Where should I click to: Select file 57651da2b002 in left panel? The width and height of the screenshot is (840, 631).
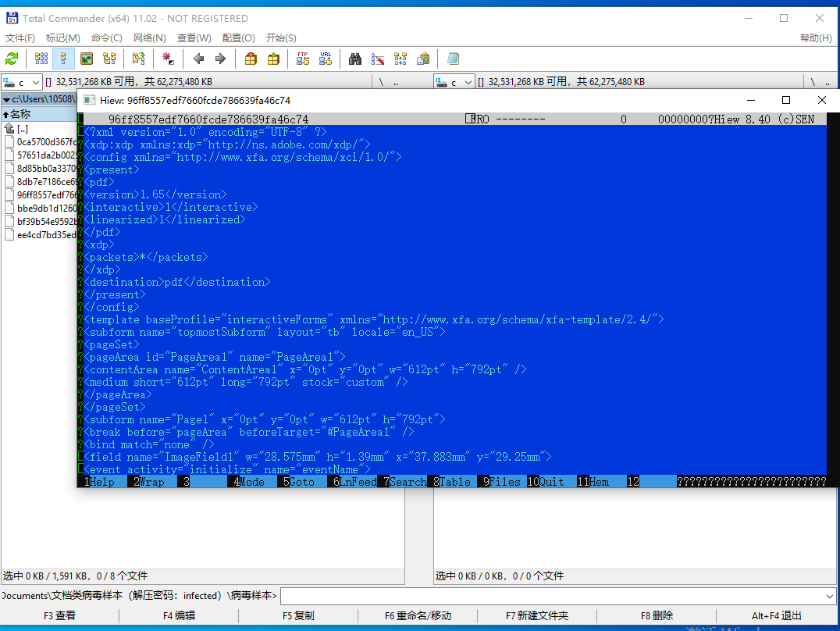click(41, 155)
